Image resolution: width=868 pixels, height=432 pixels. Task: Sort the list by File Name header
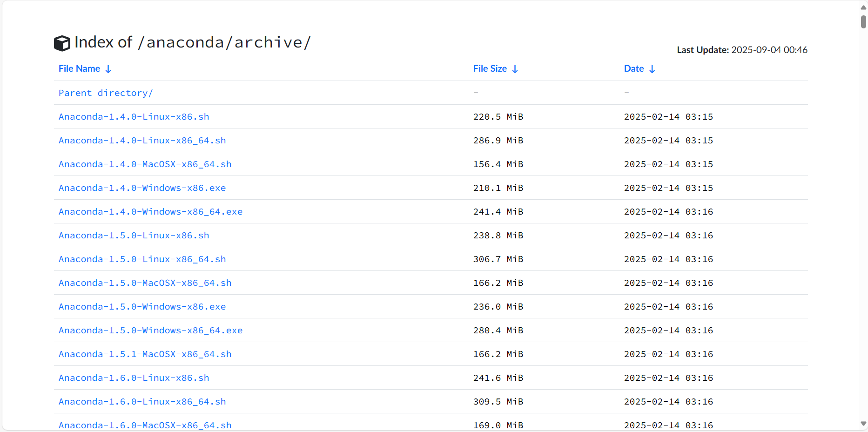(79, 69)
